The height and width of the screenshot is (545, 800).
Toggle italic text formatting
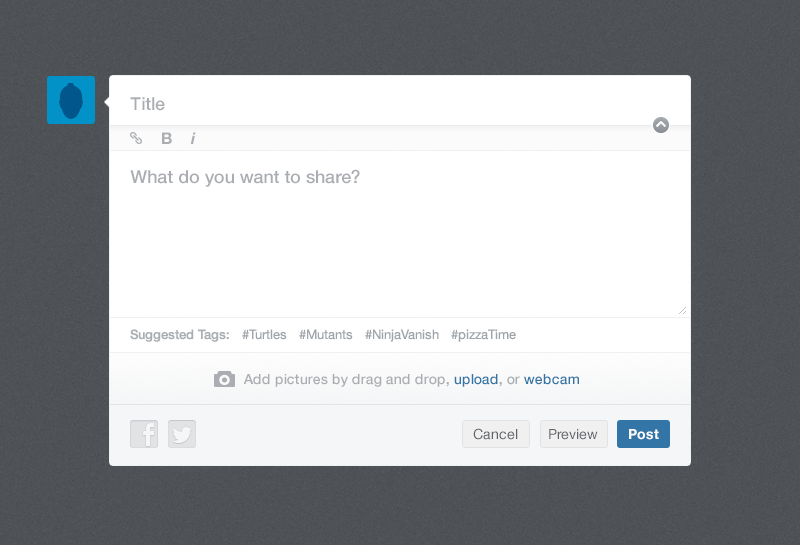[193, 138]
